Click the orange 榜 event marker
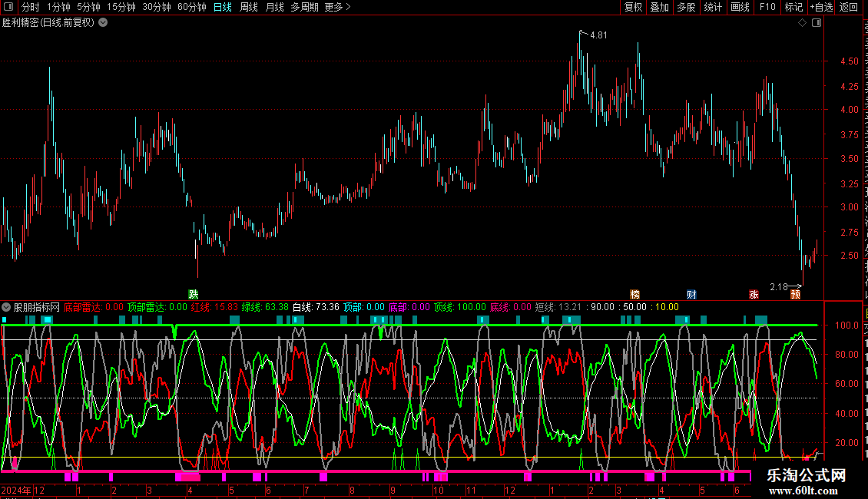This screenshot has width=868, height=499. click(635, 294)
